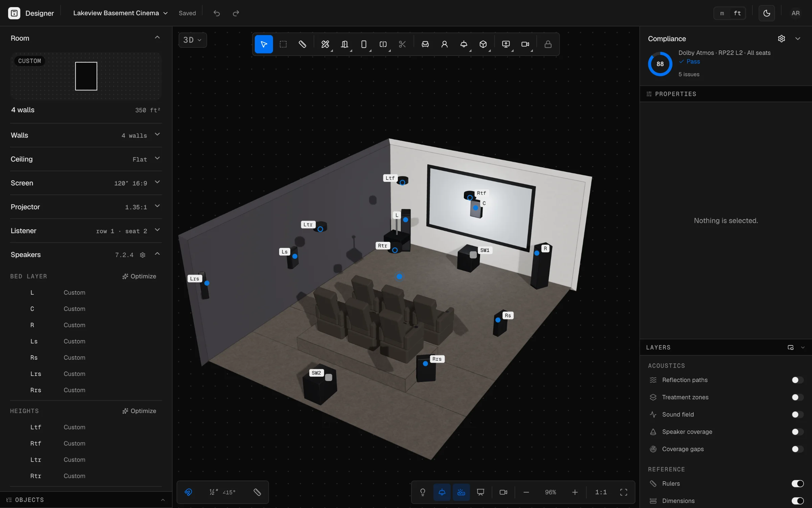The height and width of the screenshot is (508, 812).
Task: Open the 3D cube object tool
Action: (x=483, y=44)
